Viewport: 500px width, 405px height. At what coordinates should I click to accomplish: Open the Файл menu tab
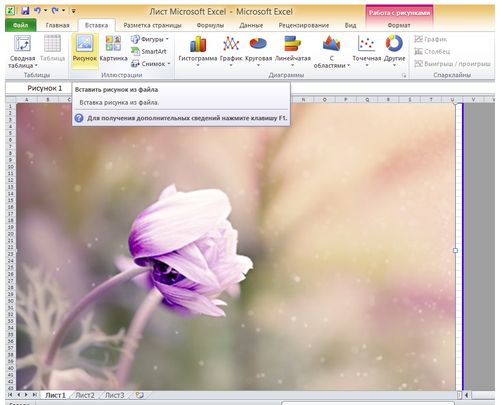pos(21,25)
